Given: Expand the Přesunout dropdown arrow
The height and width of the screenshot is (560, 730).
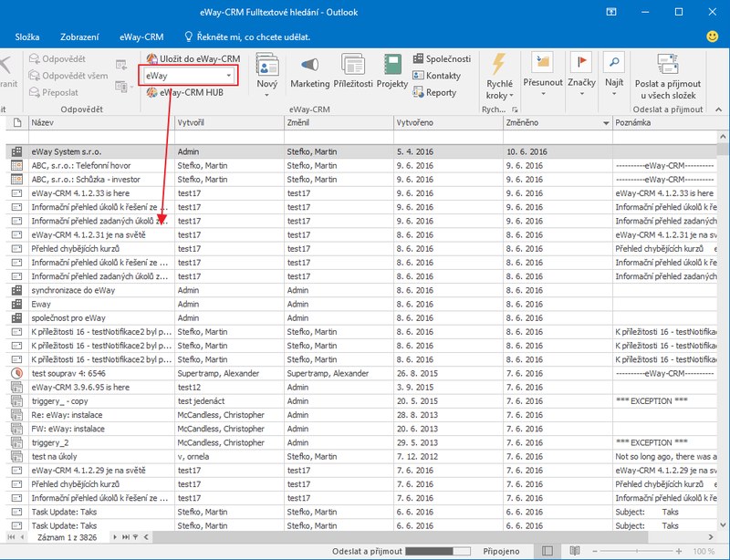Looking at the screenshot, I should (x=543, y=94).
